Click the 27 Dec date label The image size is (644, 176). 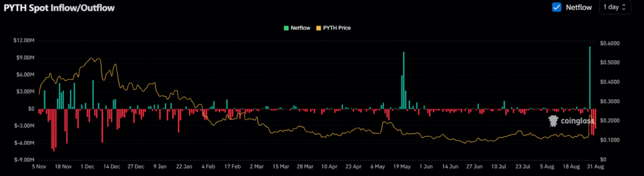pos(136,167)
